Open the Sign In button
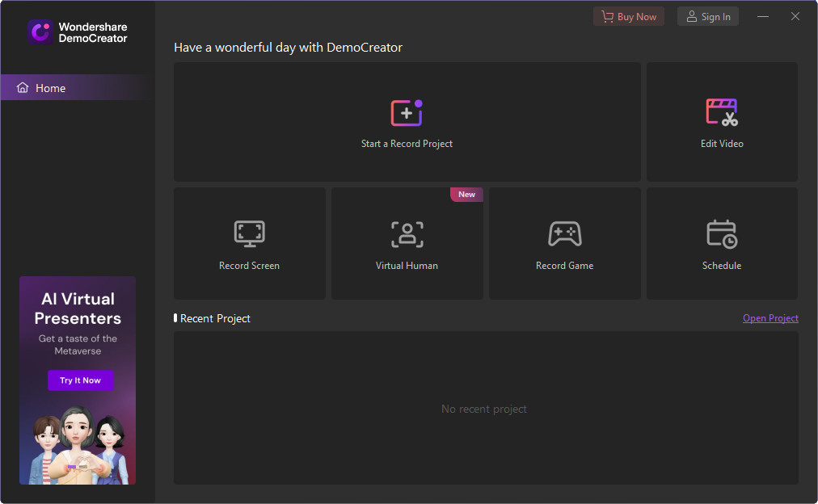Screen dimensions: 818x504 pyautogui.click(x=708, y=17)
